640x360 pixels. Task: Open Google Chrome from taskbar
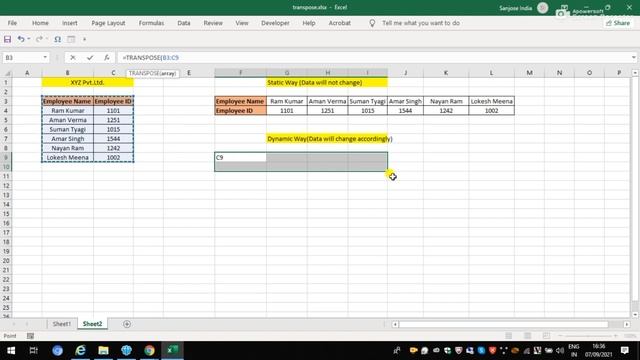pos(149,350)
